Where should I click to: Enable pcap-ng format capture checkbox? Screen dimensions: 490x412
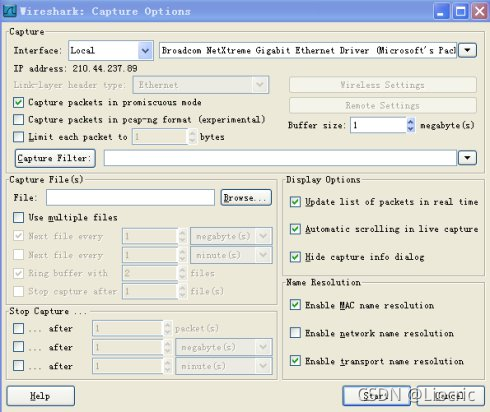point(18,119)
